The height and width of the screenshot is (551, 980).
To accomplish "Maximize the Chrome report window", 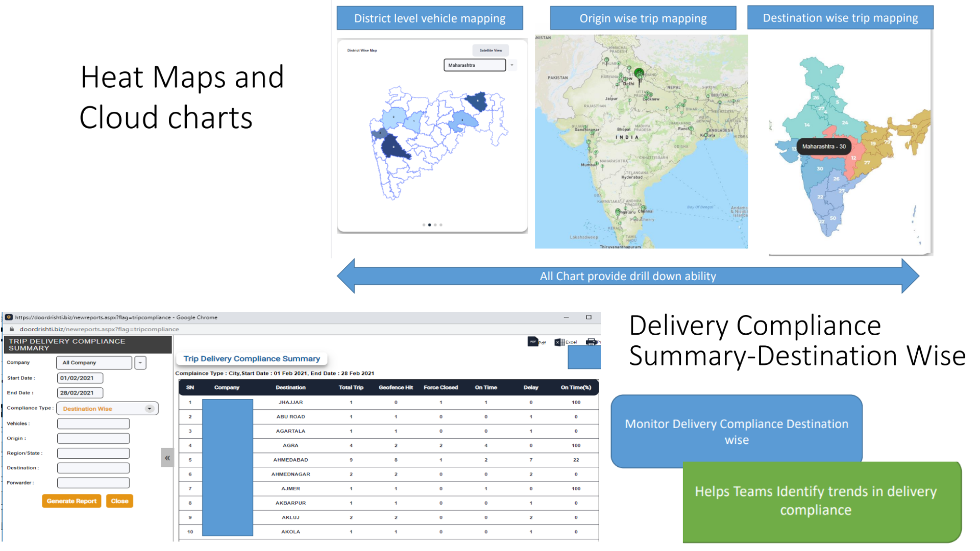I will click(589, 317).
